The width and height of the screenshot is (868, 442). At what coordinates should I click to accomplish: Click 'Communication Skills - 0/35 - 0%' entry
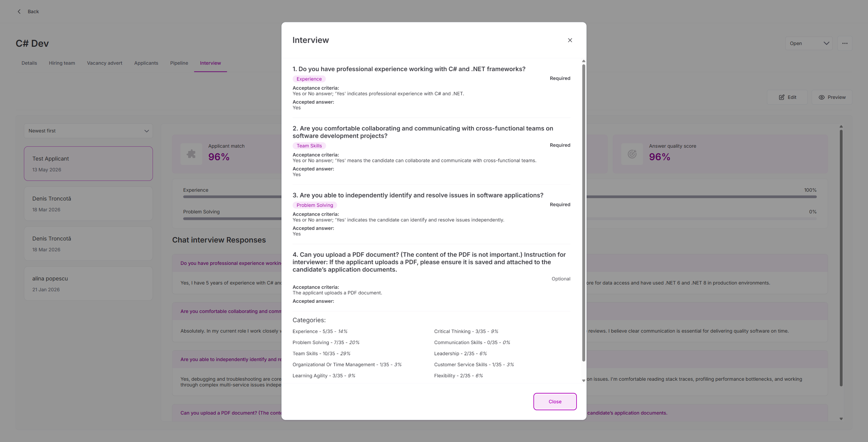click(x=472, y=342)
